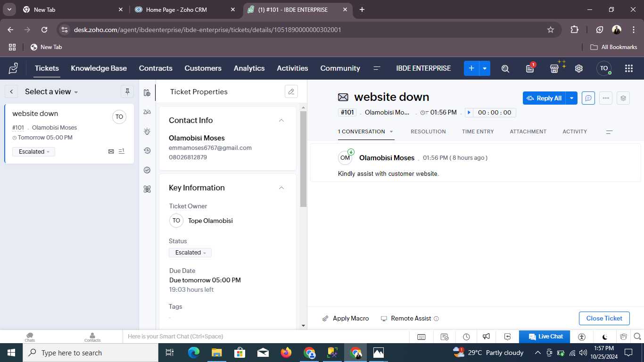
Task: Click the ticket properties scrollbar down arrow
Action: (x=303, y=325)
